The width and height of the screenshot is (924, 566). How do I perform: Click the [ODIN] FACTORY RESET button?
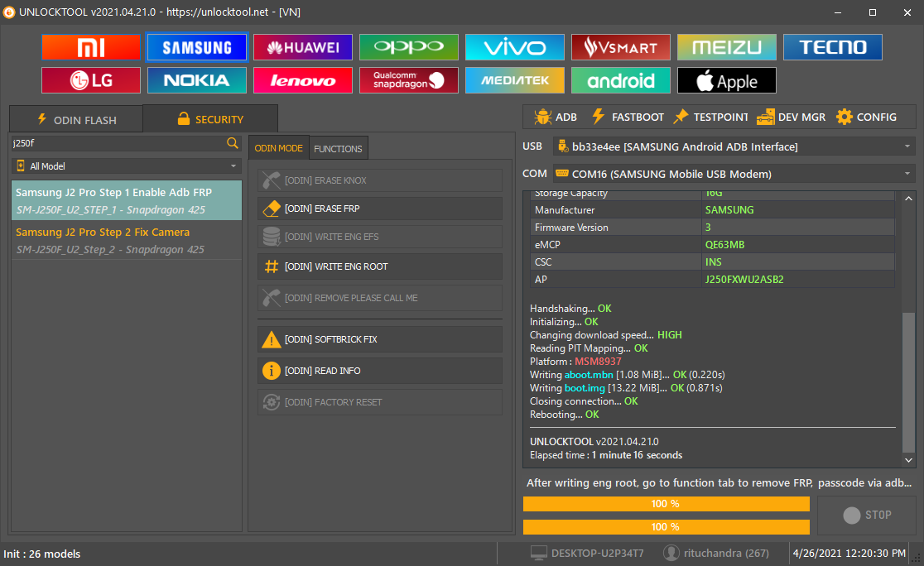point(380,402)
